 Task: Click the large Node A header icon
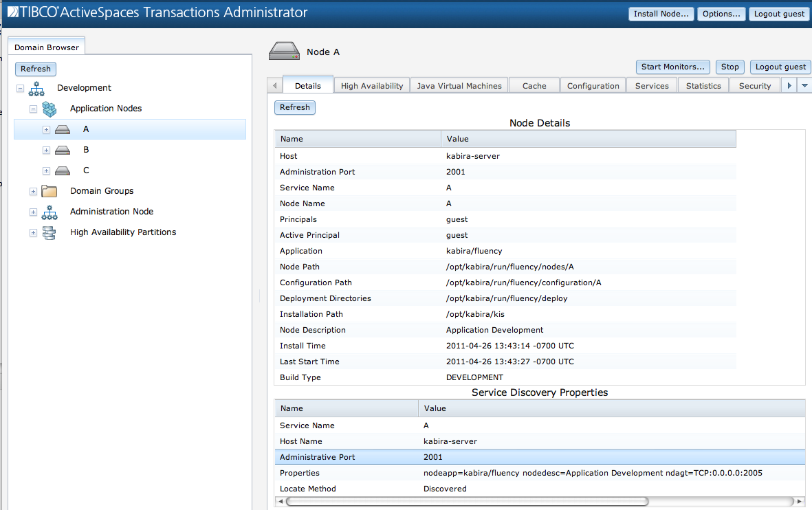[284, 52]
